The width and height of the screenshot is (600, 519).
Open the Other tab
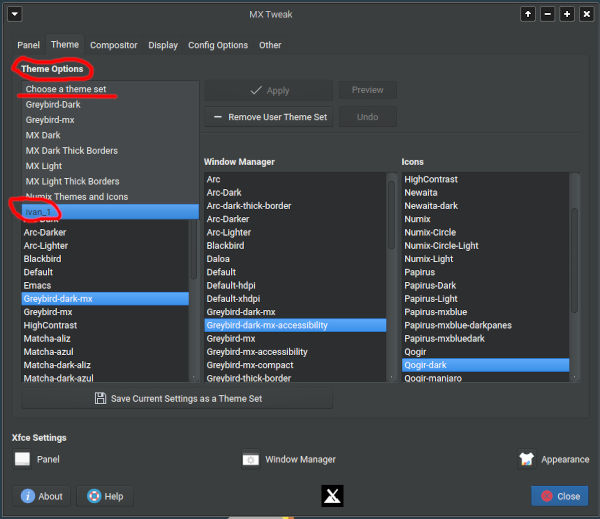(270, 45)
